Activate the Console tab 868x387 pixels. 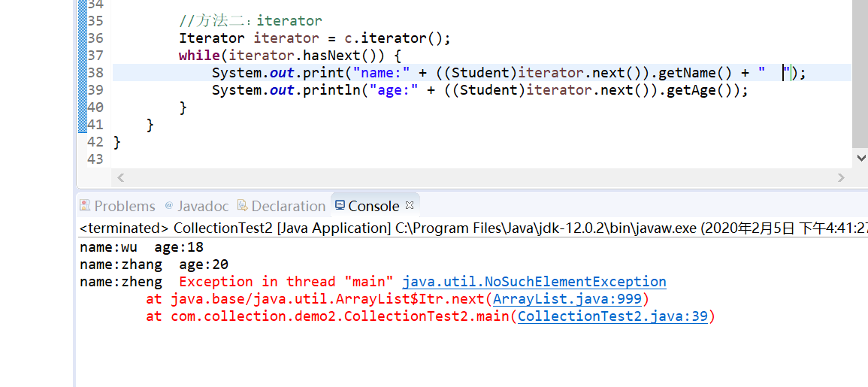coord(374,206)
